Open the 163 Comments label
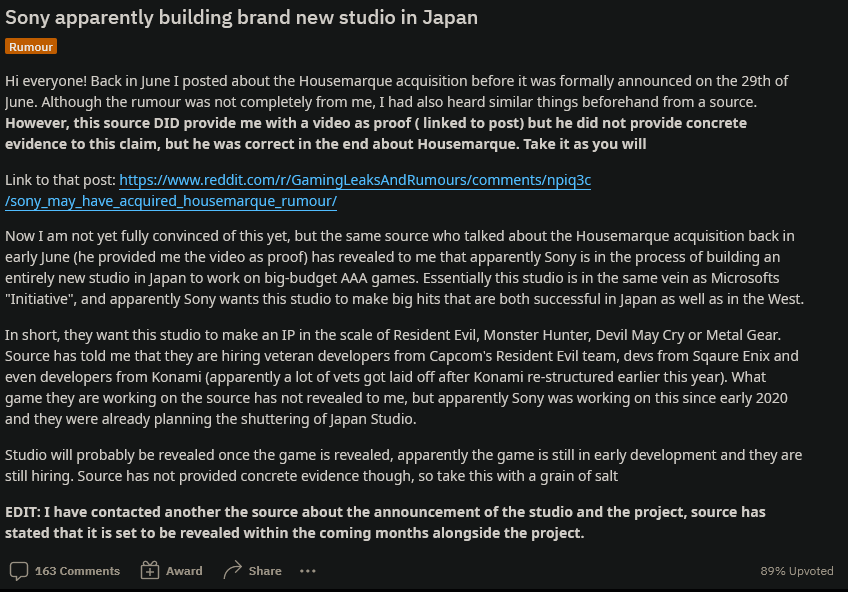The width and height of the screenshot is (848, 592). point(77,571)
